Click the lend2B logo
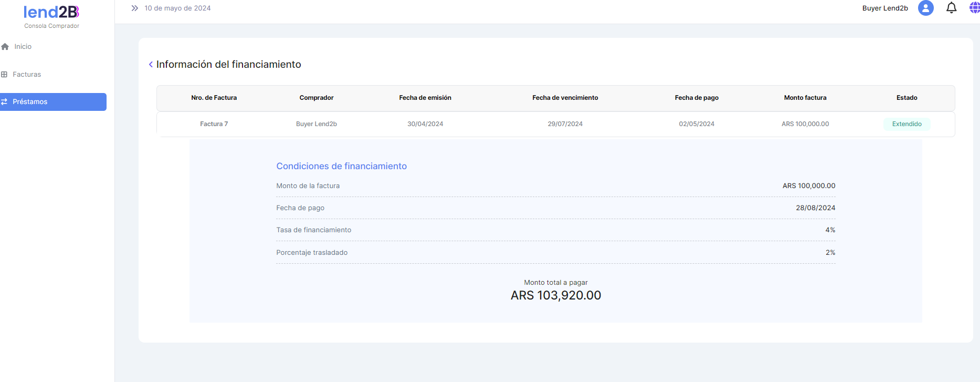 [51, 12]
